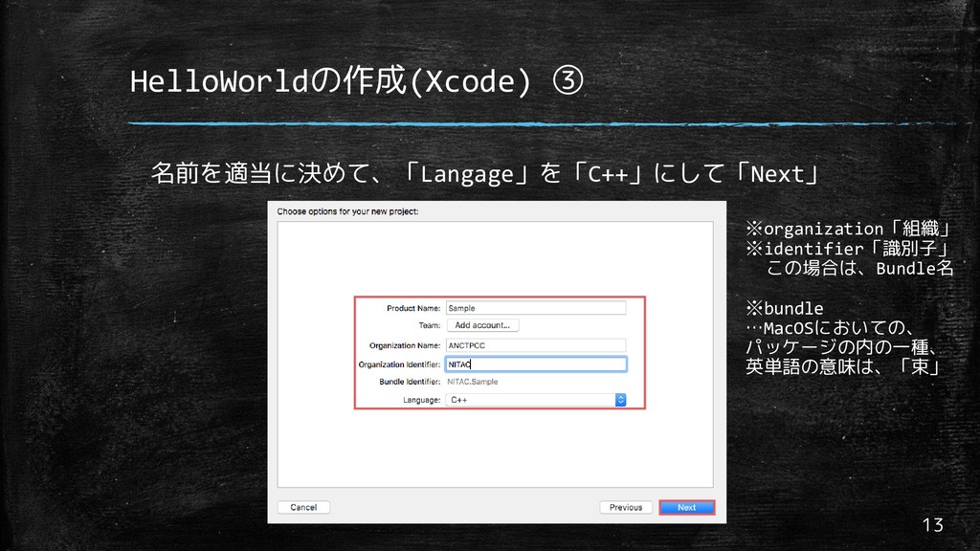The width and height of the screenshot is (980, 551).
Task: Click the 'Organization Name:' label
Action: [x=405, y=345]
